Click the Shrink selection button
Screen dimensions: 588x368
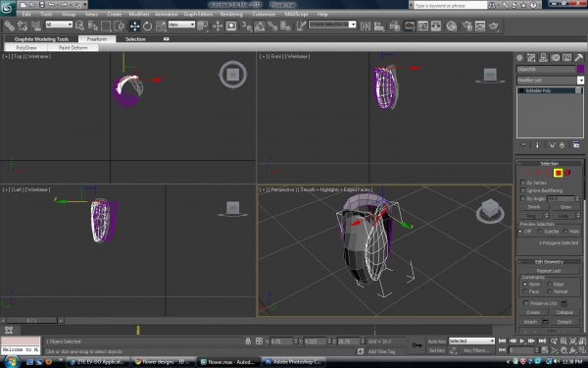pyautogui.click(x=534, y=207)
